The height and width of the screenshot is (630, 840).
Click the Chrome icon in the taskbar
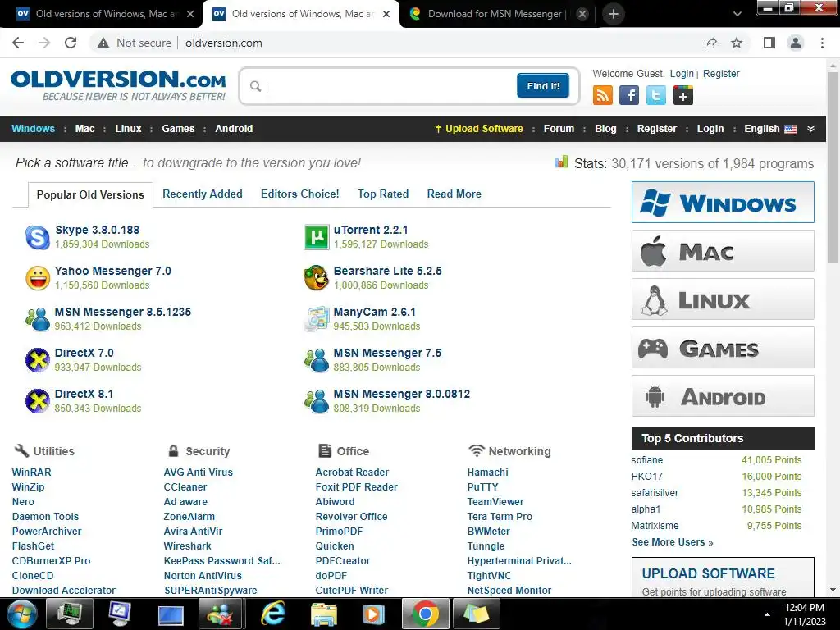pos(426,614)
